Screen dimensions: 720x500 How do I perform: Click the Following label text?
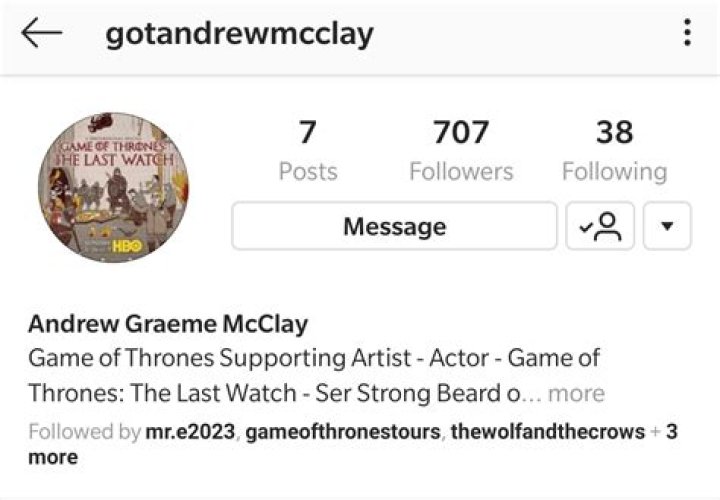[614, 172]
